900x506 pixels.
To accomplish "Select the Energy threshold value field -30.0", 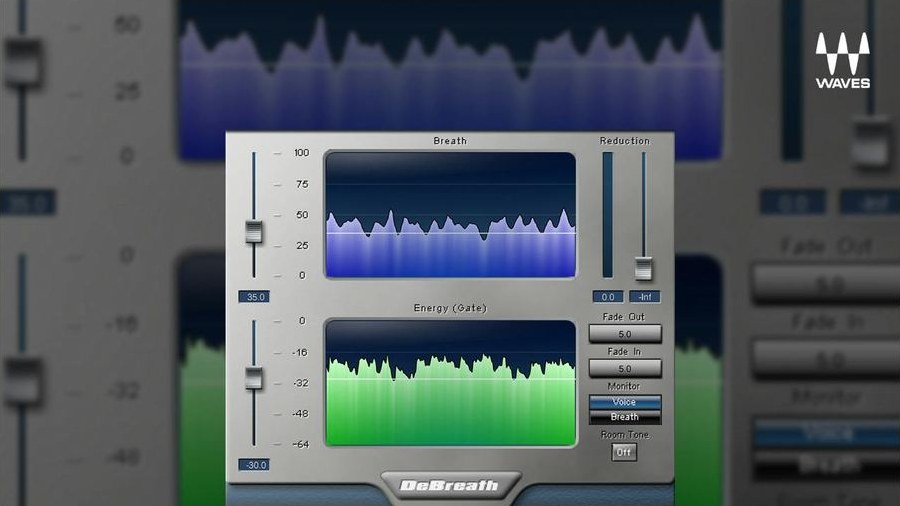I will point(254,465).
